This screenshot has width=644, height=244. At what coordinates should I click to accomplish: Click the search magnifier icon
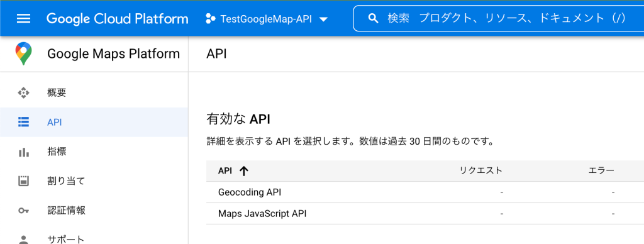(x=374, y=18)
